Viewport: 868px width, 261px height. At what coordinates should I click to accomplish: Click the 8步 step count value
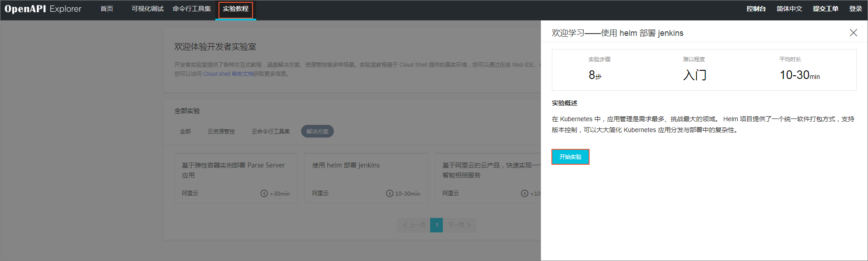(595, 75)
